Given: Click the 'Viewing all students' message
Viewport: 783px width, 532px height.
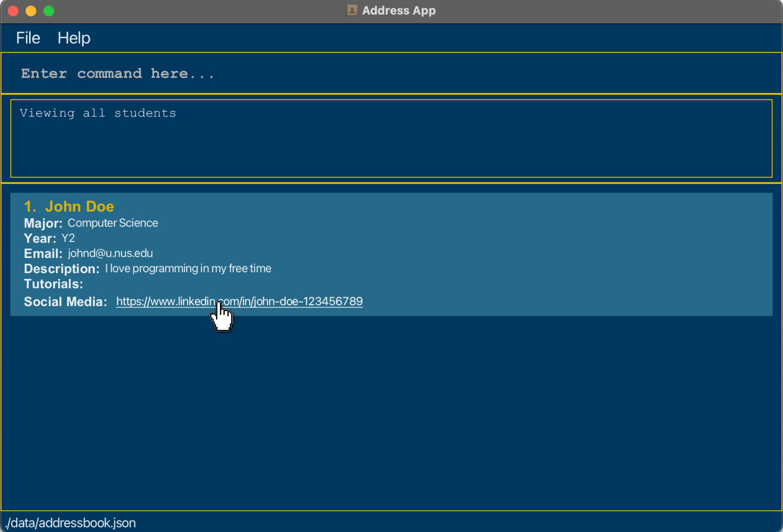Looking at the screenshot, I should [98, 113].
